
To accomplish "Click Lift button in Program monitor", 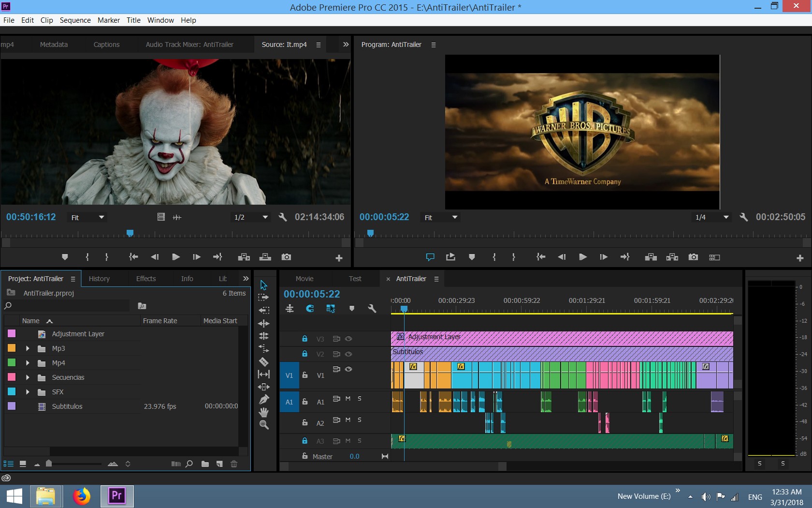I will point(651,257).
